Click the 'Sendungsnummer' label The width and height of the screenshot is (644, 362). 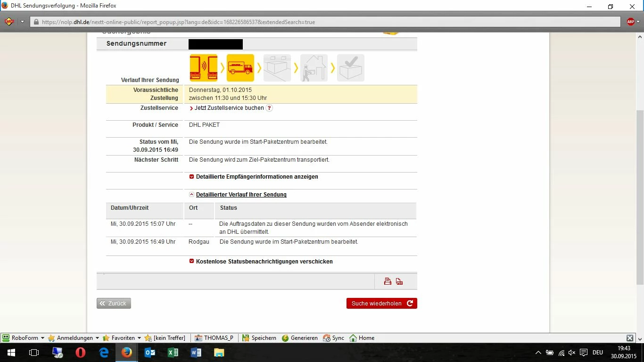click(136, 43)
